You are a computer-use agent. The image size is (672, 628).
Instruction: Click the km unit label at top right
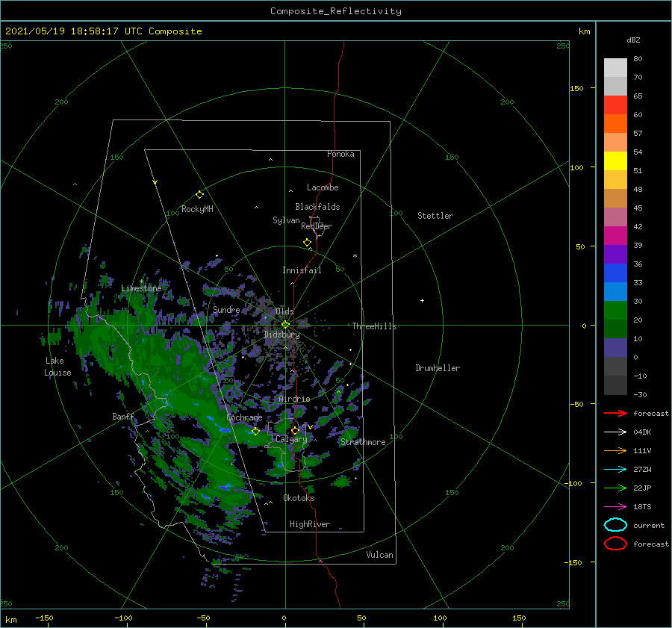584,31
